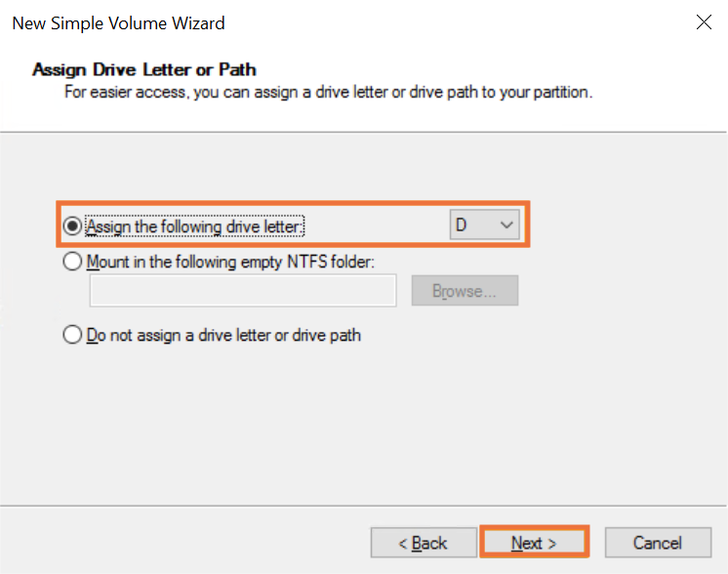Click the Browse... button
Image resolution: width=728 pixels, height=574 pixels.
click(x=465, y=291)
